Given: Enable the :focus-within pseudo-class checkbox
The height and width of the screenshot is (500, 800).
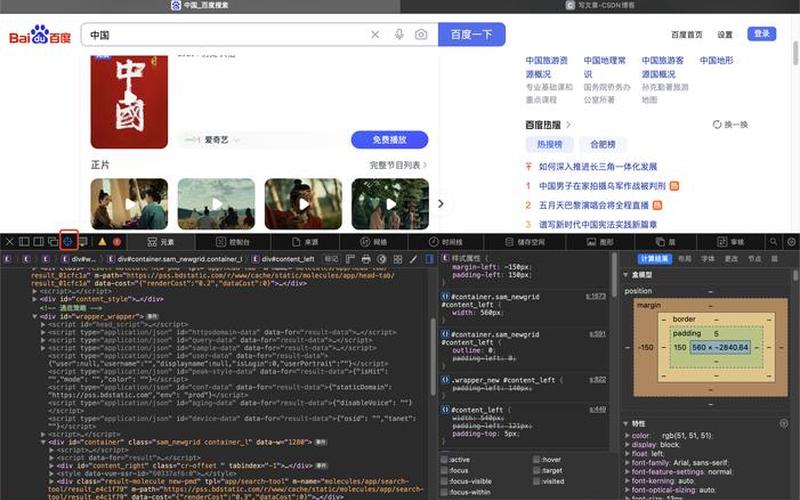Looking at the screenshot, I should [x=444, y=492].
